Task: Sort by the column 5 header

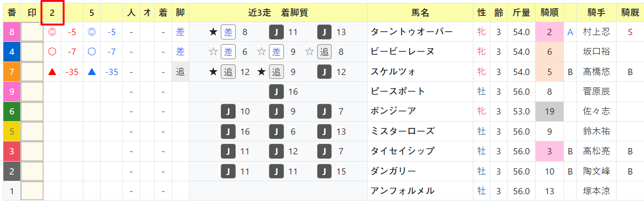Action: click(x=92, y=13)
